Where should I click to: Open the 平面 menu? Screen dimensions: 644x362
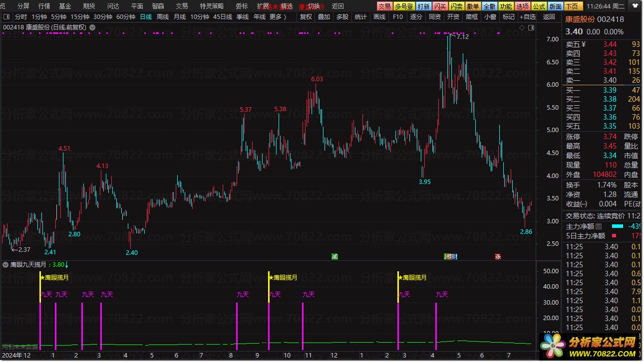(137, 6)
